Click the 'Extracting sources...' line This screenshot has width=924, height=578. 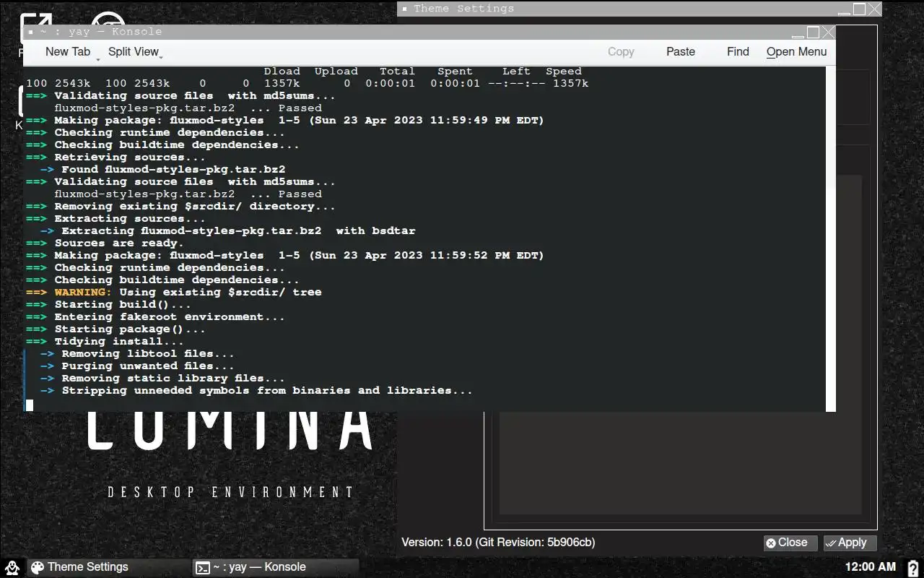tap(116, 218)
